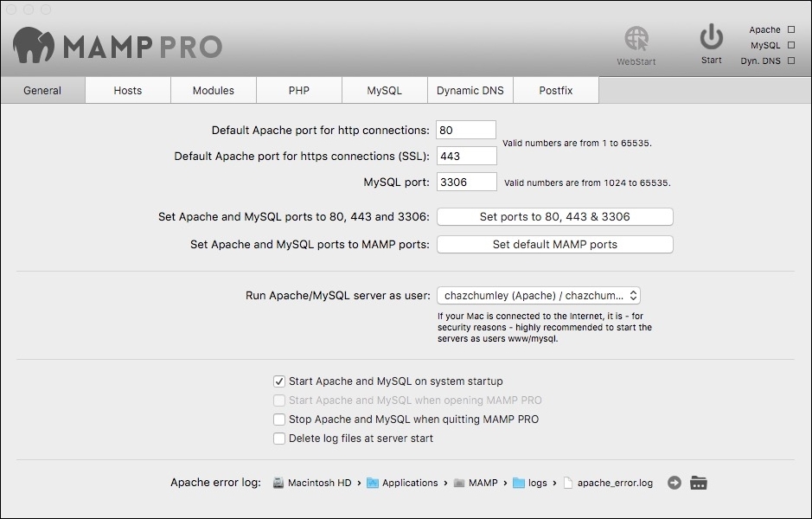Click the Dyn. DNS status indicator box
The width and height of the screenshot is (812, 519).
point(791,61)
